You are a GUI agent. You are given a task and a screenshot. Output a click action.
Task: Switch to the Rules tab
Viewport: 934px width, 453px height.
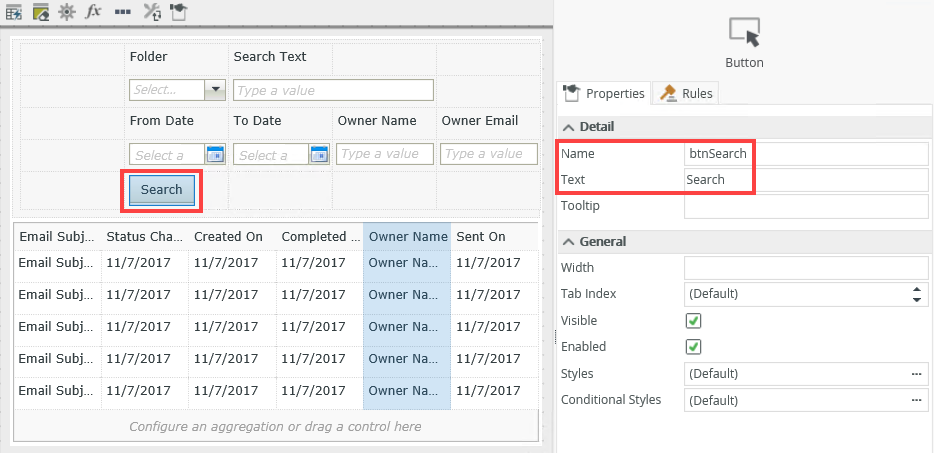(688, 94)
